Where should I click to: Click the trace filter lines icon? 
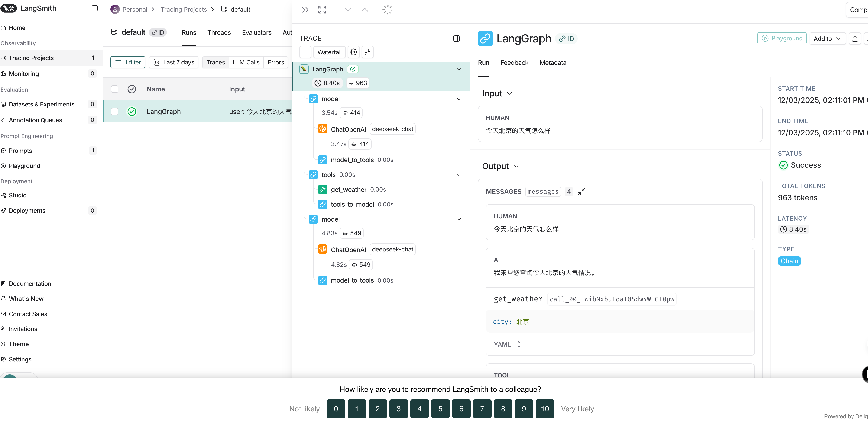coord(305,52)
